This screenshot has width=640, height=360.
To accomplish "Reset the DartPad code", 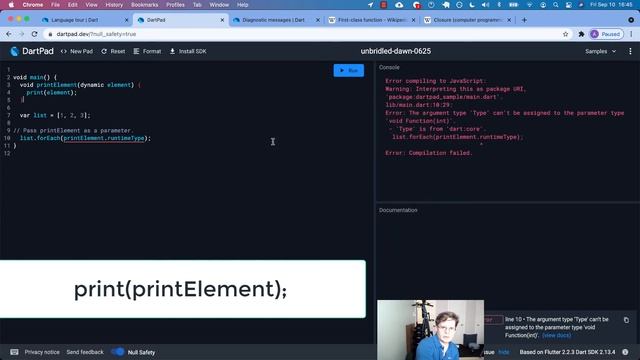I will pyautogui.click(x=113, y=51).
